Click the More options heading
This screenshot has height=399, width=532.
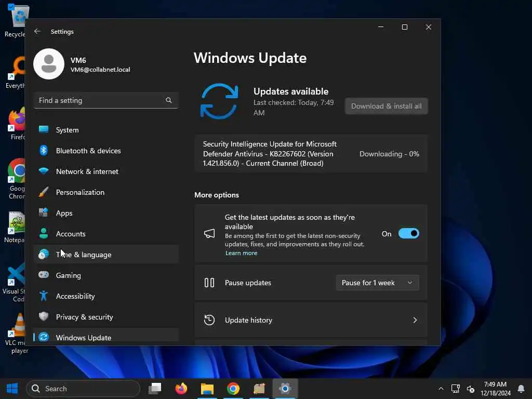[217, 195]
